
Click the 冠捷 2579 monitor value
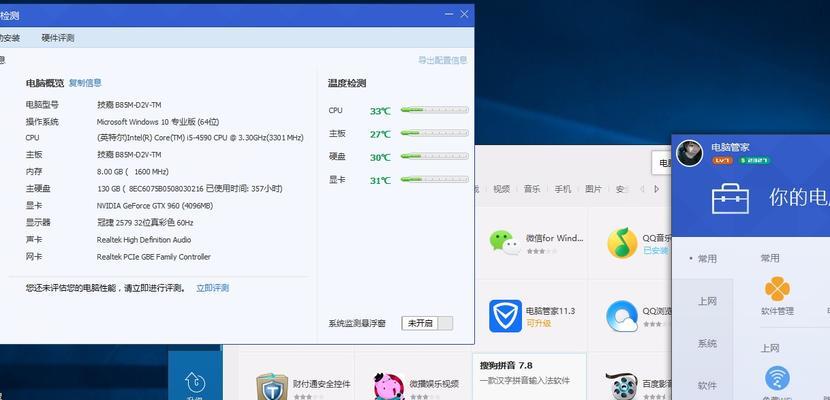(x=145, y=222)
